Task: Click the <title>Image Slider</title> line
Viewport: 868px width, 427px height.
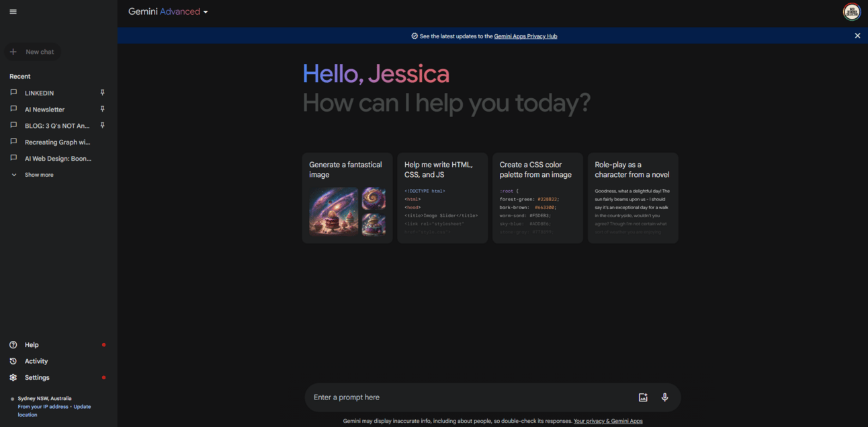Action: pos(441,216)
